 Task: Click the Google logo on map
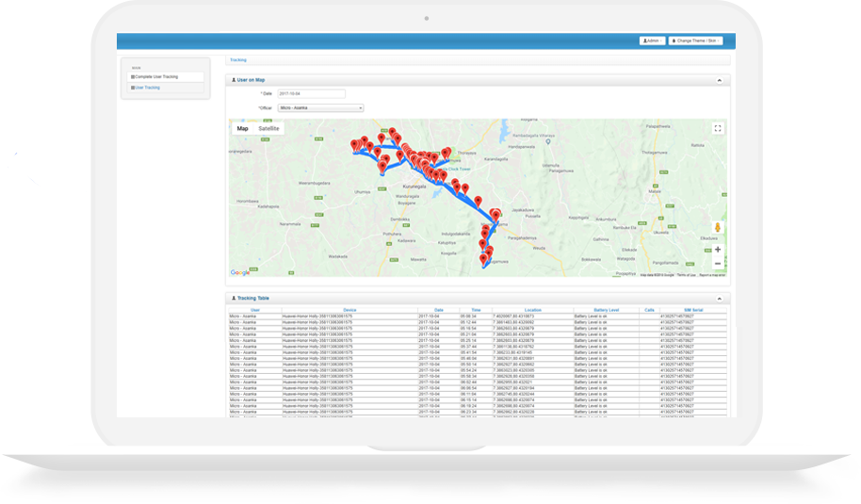coord(240,272)
